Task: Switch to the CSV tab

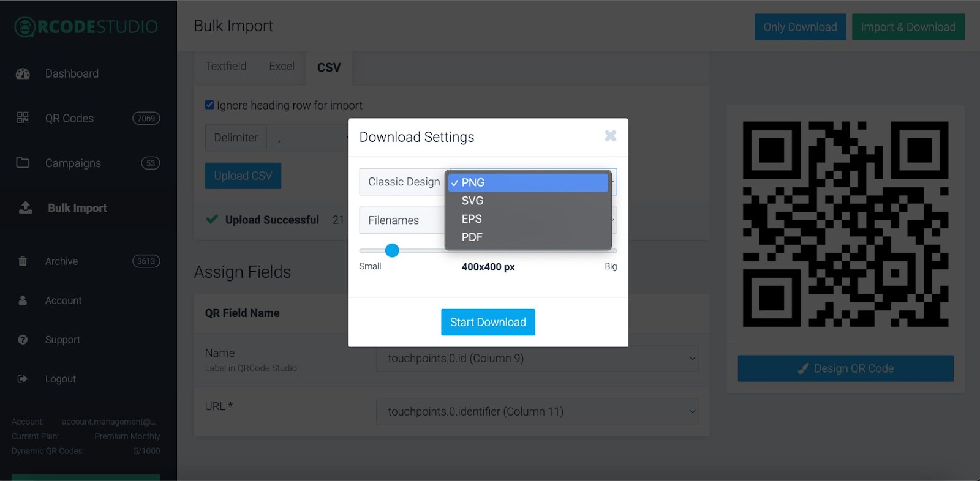Action: click(329, 67)
